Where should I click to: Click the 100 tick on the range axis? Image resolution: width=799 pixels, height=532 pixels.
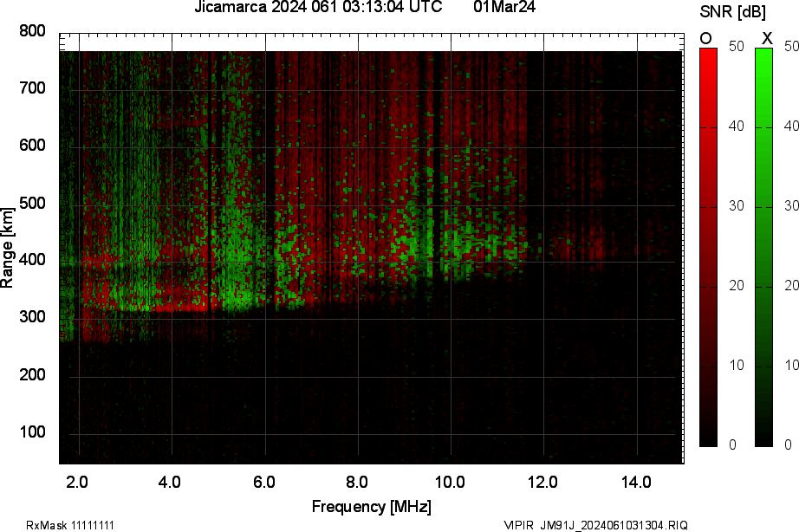click(x=33, y=432)
